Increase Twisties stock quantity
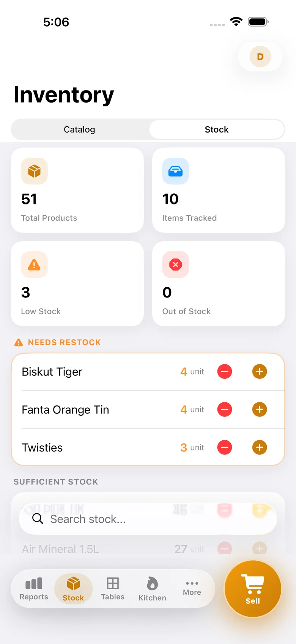 (x=260, y=447)
